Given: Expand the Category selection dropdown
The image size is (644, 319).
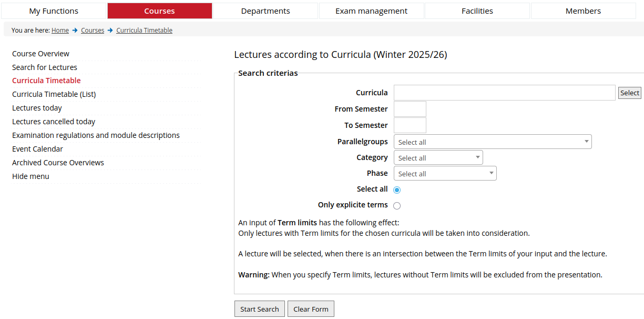Looking at the screenshot, I should (x=438, y=157).
